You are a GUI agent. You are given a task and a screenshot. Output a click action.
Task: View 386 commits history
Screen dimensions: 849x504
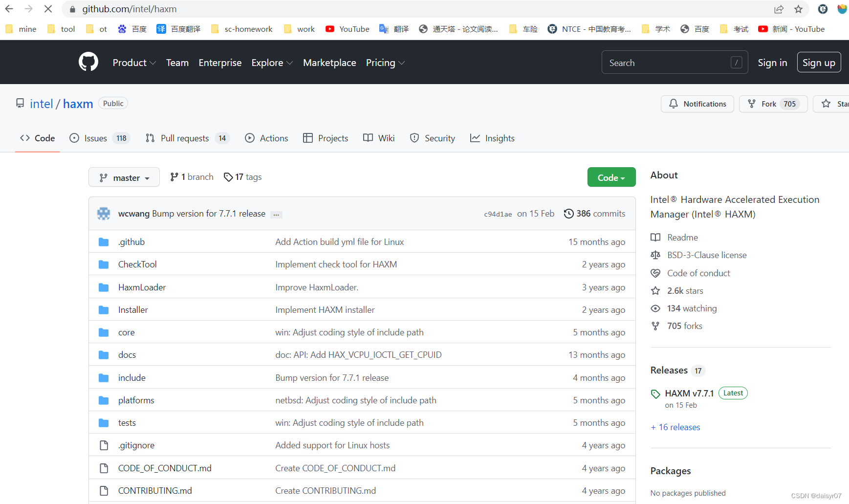pyautogui.click(x=594, y=214)
